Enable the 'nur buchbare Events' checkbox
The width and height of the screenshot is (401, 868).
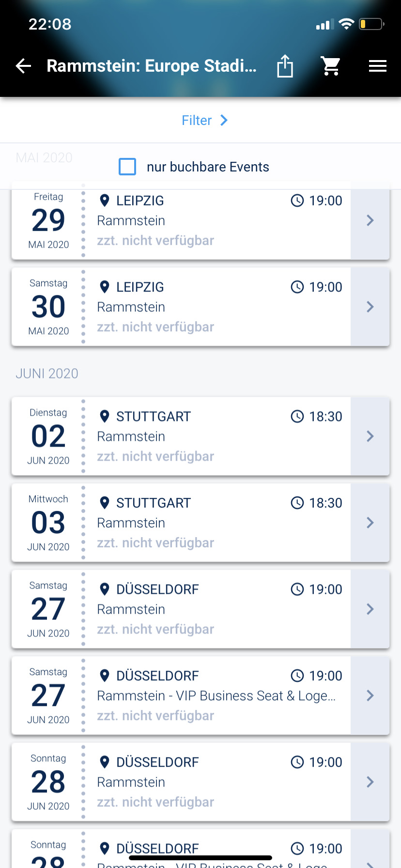(x=127, y=167)
